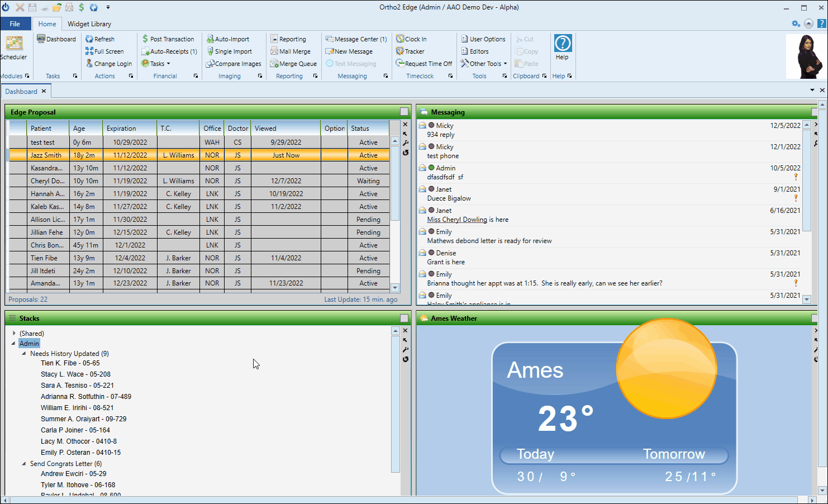The height and width of the screenshot is (504, 828).
Task: Click the Post Transaction icon
Action: pos(145,39)
